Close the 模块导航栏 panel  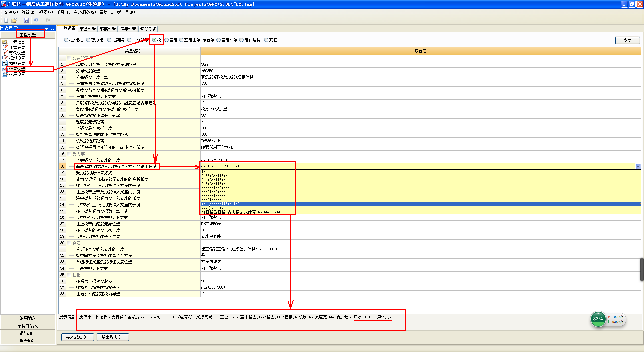pos(52,28)
